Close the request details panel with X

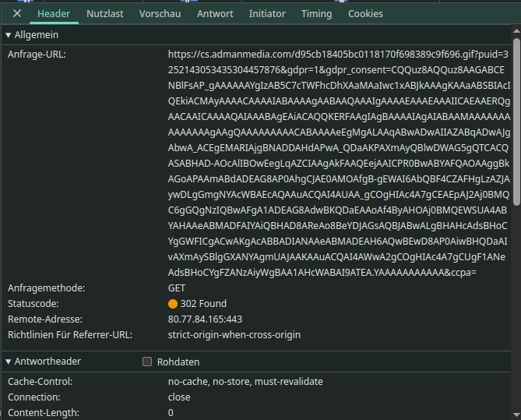(17, 14)
